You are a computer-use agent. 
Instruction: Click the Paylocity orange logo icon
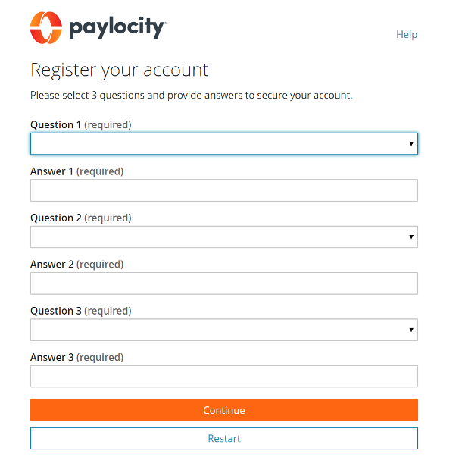point(46,28)
